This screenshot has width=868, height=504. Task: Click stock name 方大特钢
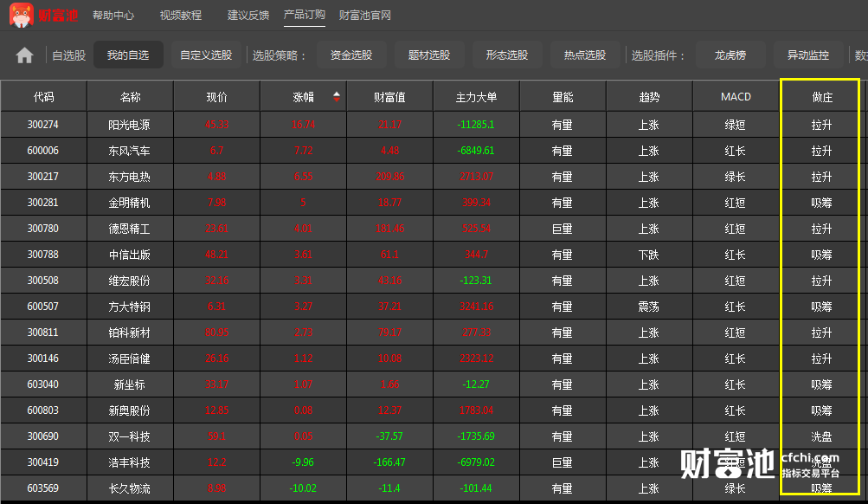(x=129, y=307)
